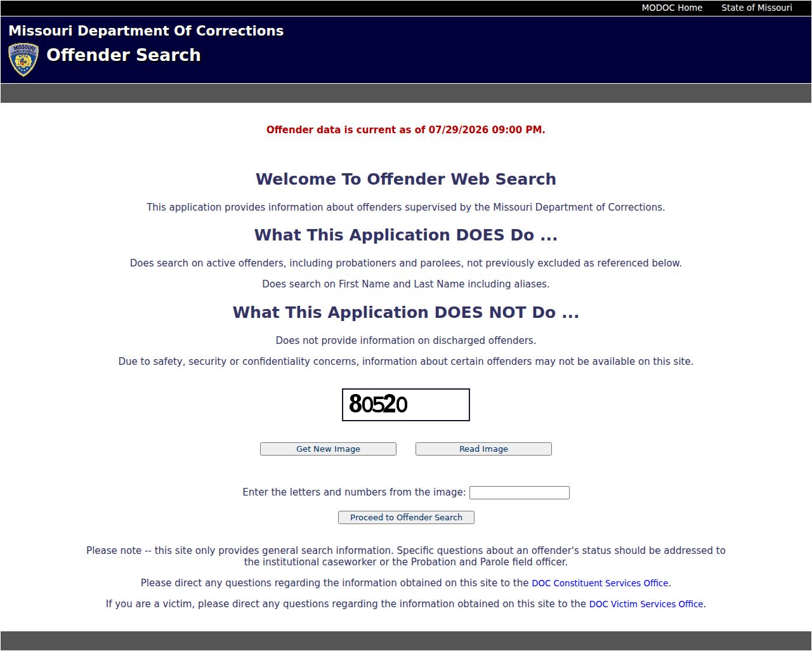Click the Get New Image button
This screenshot has height=651, width=812.
(x=328, y=449)
